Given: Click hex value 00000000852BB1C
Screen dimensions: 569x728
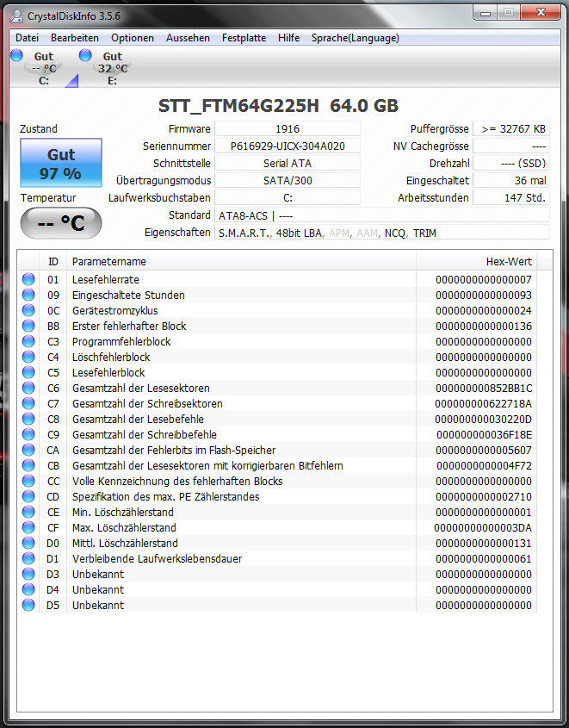Looking at the screenshot, I should pos(484,388).
